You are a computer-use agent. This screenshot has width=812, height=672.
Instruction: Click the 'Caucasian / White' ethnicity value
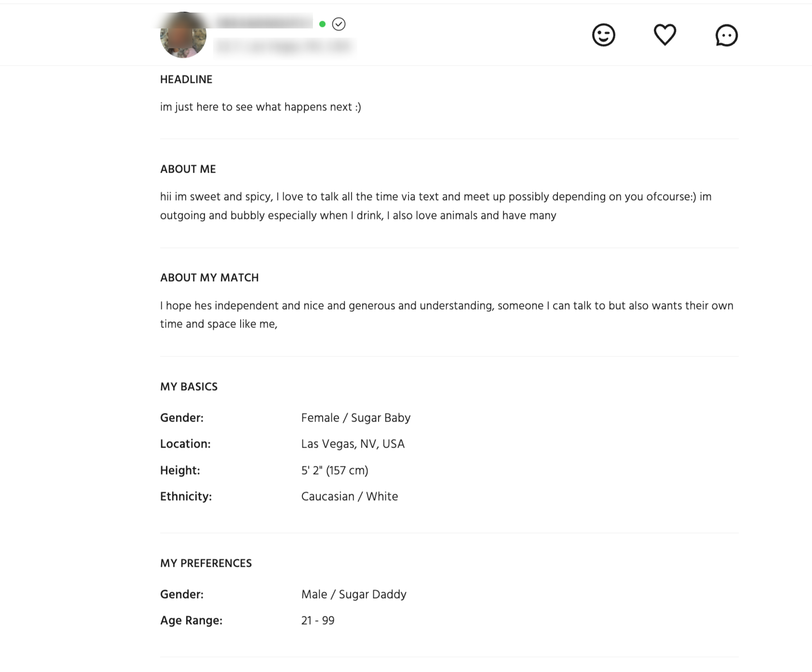[350, 496]
